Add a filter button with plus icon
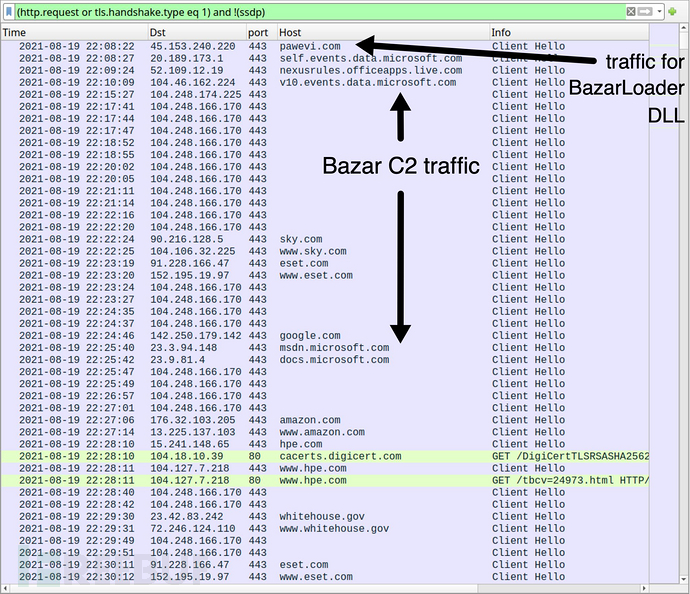The image size is (690, 594). click(672, 12)
